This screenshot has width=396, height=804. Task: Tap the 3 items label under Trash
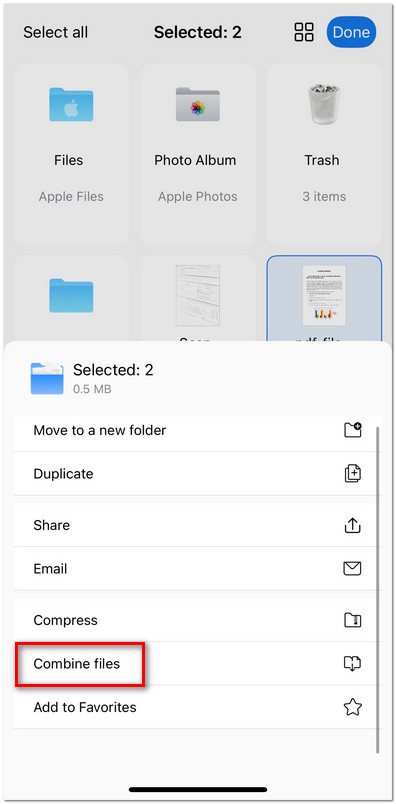[x=324, y=196]
